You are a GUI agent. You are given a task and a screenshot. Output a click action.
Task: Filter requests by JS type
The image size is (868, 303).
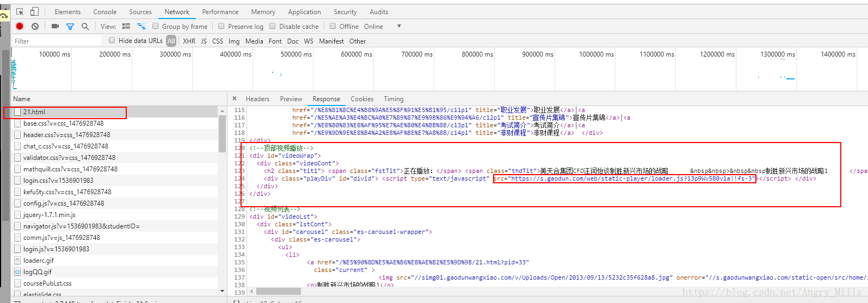[x=204, y=41]
